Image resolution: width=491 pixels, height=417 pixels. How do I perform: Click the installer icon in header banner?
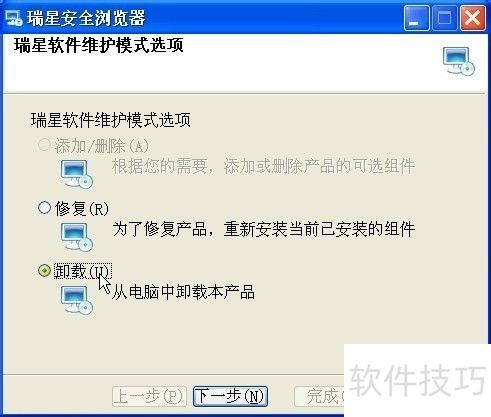[x=459, y=61]
